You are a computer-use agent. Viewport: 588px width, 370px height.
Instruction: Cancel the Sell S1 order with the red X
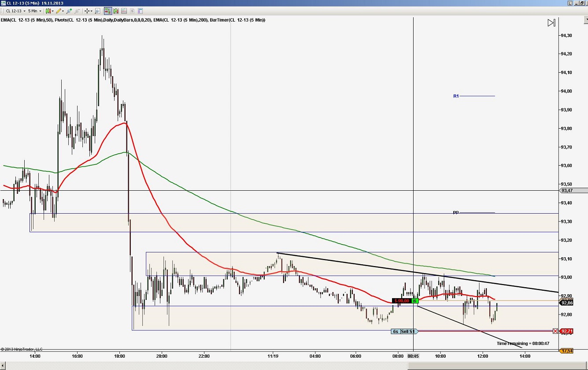click(x=555, y=331)
